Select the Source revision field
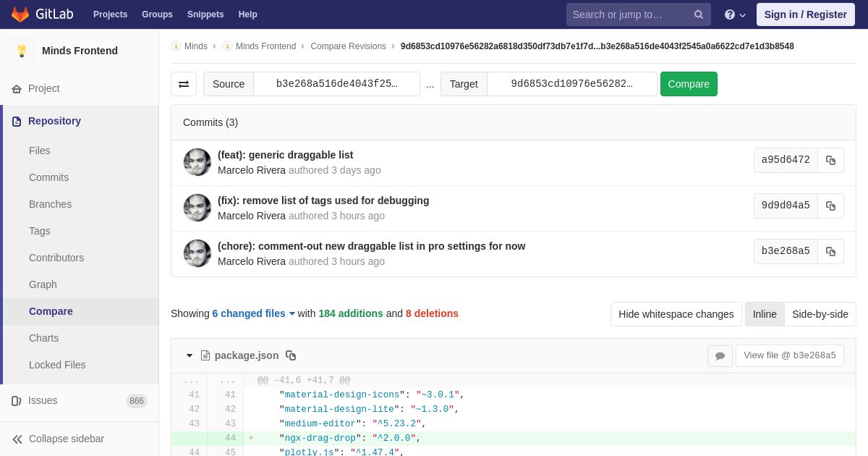 click(x=337, y=84)
